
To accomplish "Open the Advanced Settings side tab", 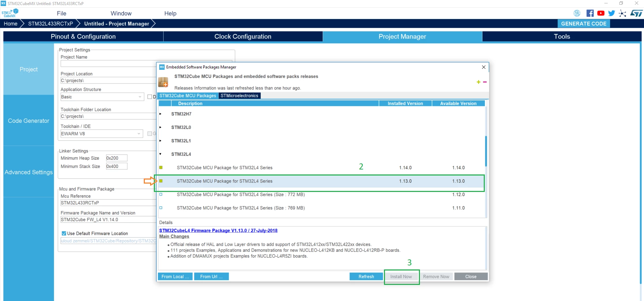I will (x=29, y=172).
